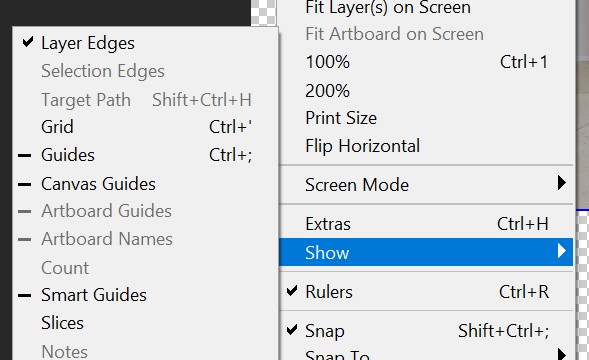Screen dimensions: 589x360
Task: Open the Show submenu
Action: pos(426,252)
